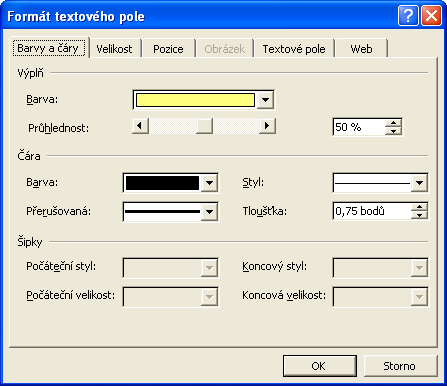
Task: Click the 50 % transparency field
Action: pos(359,127)
